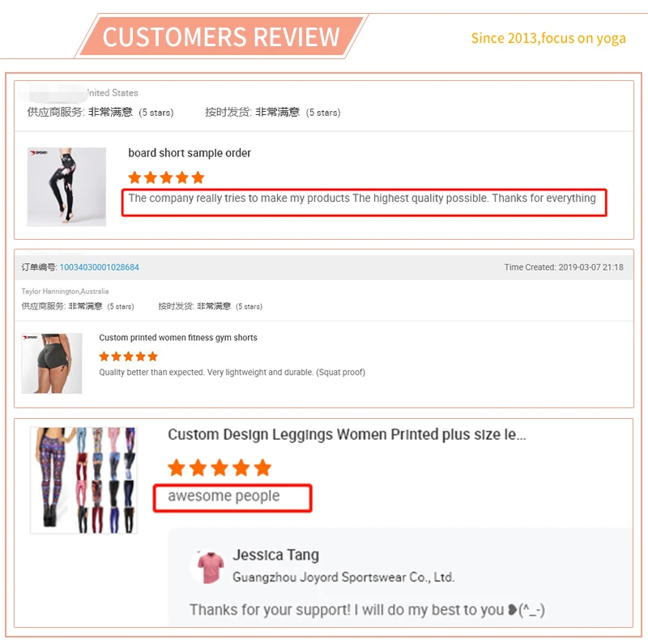The width and height of the screenshot is (648, 644).
Task: Click Guangzhou Joyord Sportswear Co., Ltd. name
Action: click(x=343, y=577)
